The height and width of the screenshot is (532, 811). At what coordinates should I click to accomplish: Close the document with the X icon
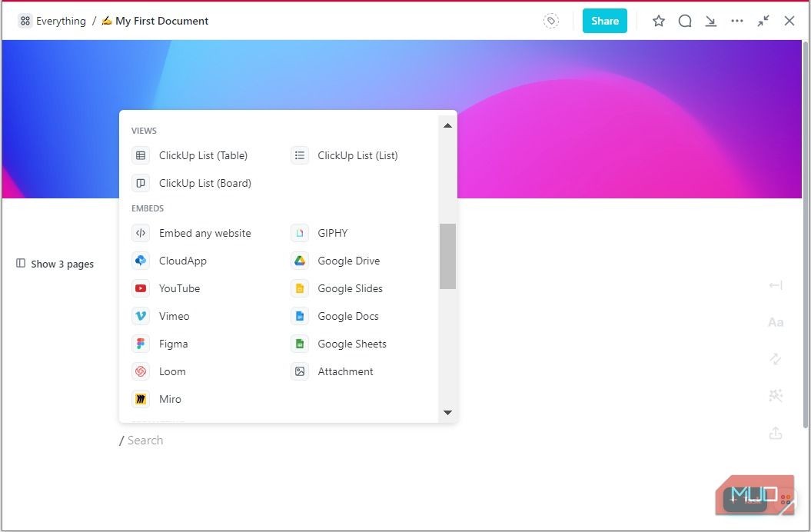pos(789,22)
